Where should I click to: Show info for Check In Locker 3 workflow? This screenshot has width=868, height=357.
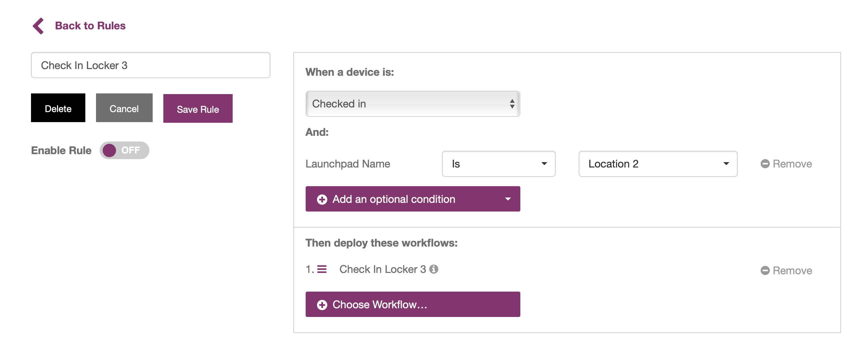[x=434, y=269]
